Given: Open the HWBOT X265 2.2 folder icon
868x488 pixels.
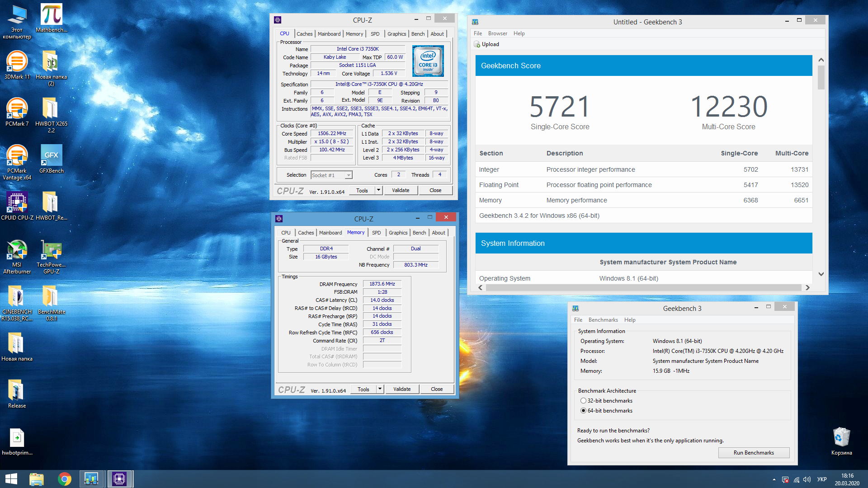Looking at the screenshot, I should click(x=51, y=115).
